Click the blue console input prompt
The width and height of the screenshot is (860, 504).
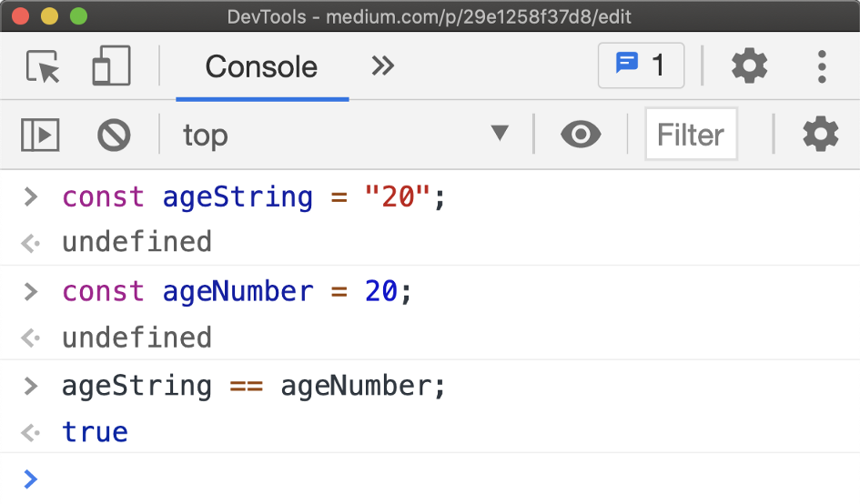point(31,479)
